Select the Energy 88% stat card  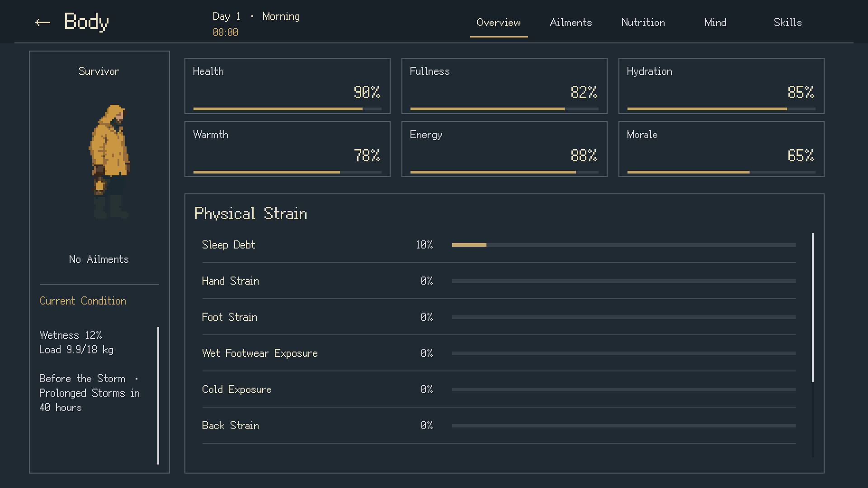coord(505,149)
